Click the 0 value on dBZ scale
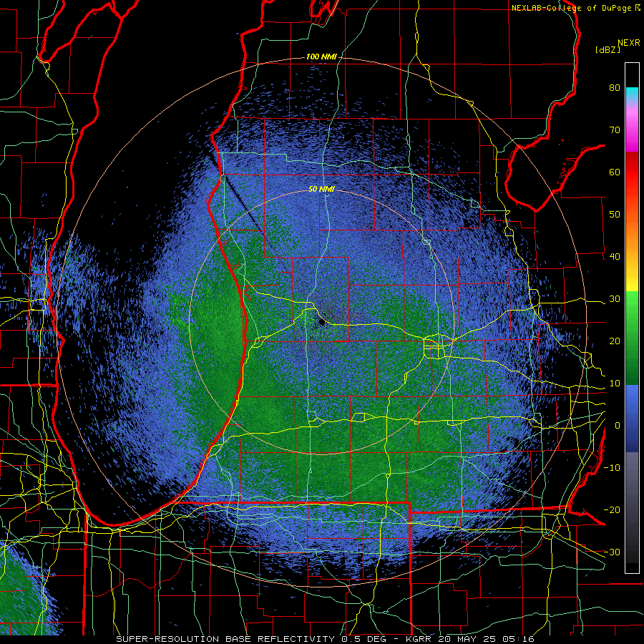The height and width of the screenshot is (644, 644). click(618, 426)
